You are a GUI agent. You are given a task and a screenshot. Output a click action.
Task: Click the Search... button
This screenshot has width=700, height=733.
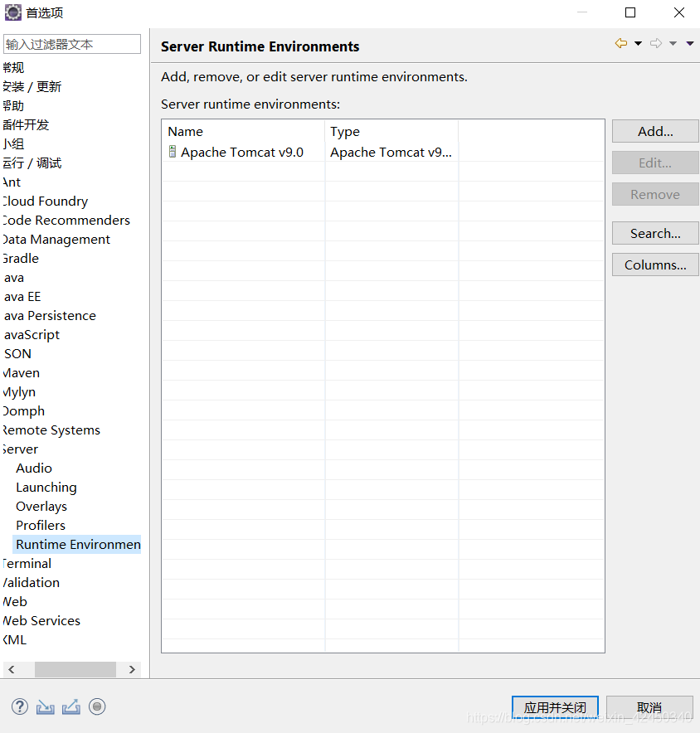655,233
